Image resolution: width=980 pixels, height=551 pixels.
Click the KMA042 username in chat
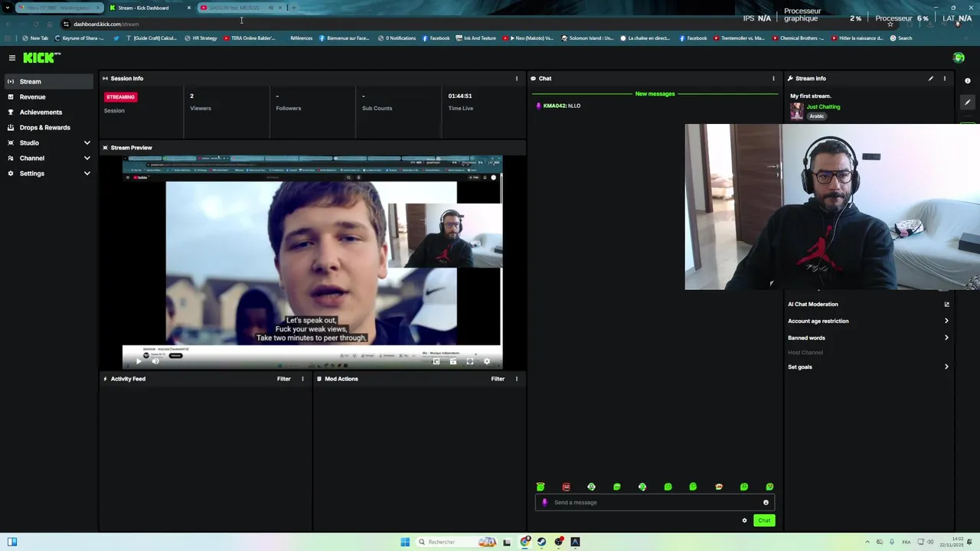click(554, 106)
